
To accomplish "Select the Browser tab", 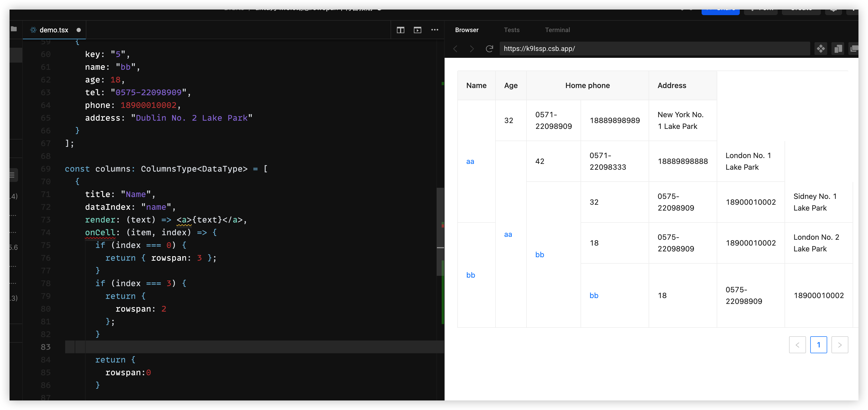I will (467, 30).
